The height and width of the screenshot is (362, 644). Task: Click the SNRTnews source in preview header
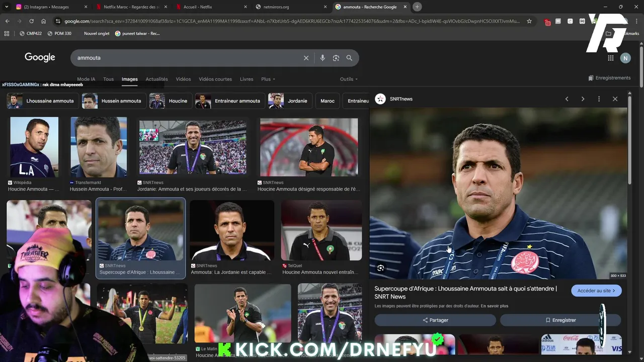(x=394, y=99)
